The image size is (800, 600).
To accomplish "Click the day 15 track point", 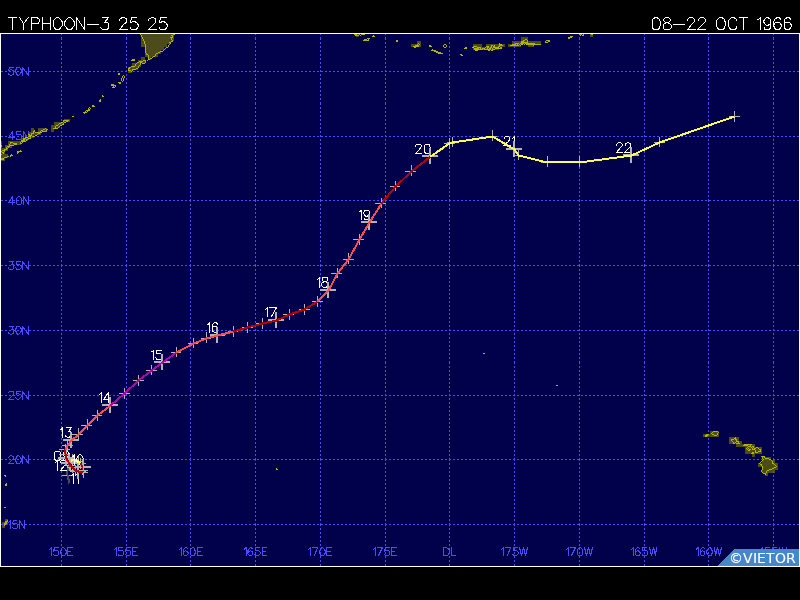I will click(163, 363).
